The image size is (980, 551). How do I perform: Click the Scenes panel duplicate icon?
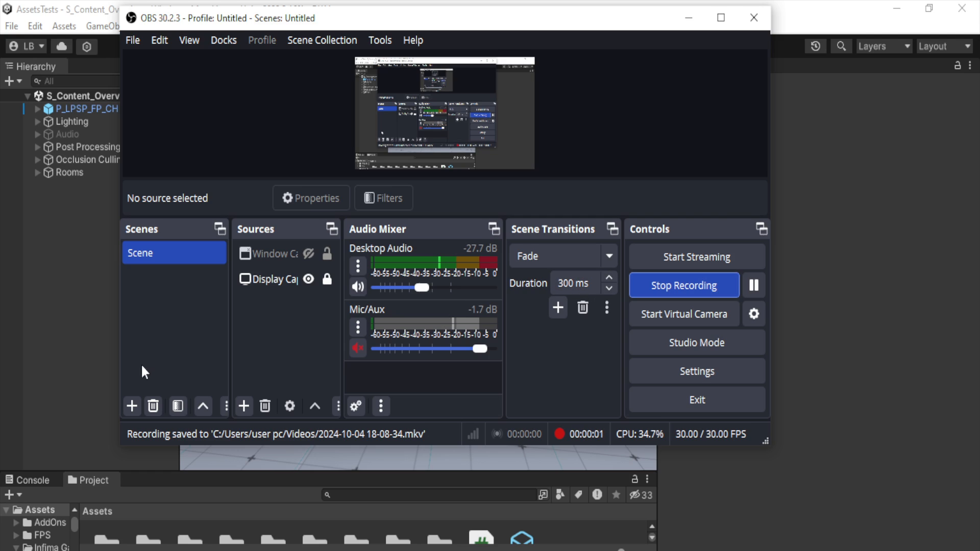[x=178, y=406]
